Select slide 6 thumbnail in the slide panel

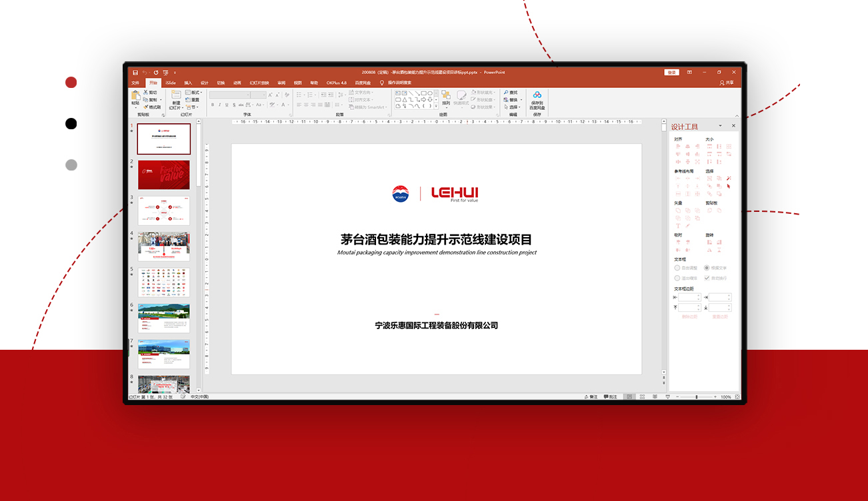[164, 318]
